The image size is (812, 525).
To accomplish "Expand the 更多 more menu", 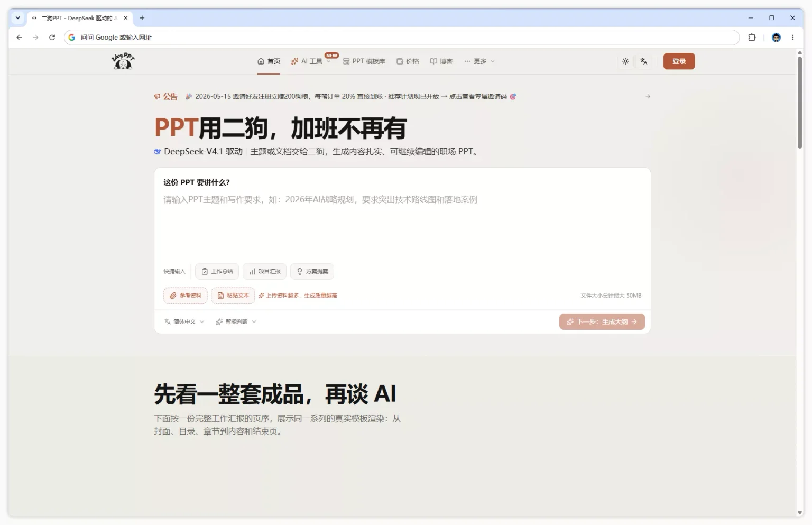I will [479, 61].
